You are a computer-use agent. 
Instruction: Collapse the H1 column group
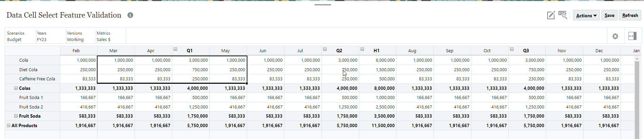point(362,49)
